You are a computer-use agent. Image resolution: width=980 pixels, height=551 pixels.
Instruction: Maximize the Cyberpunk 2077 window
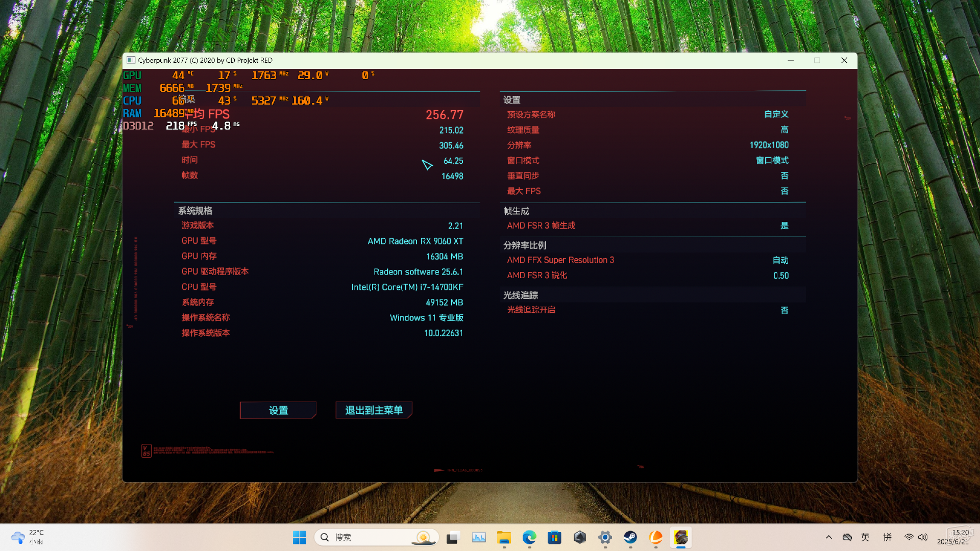pos(817,60)
